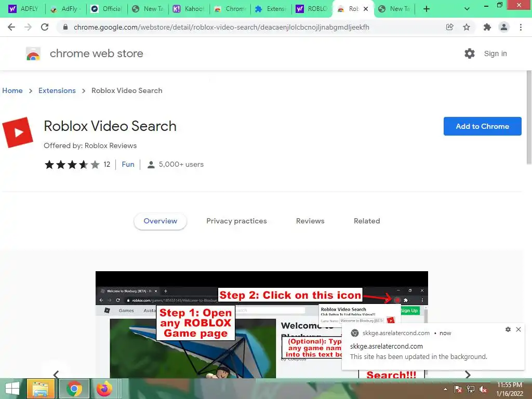
Task: Switch to the ROBLOX Yahoo tab
Action: (312, 9)
